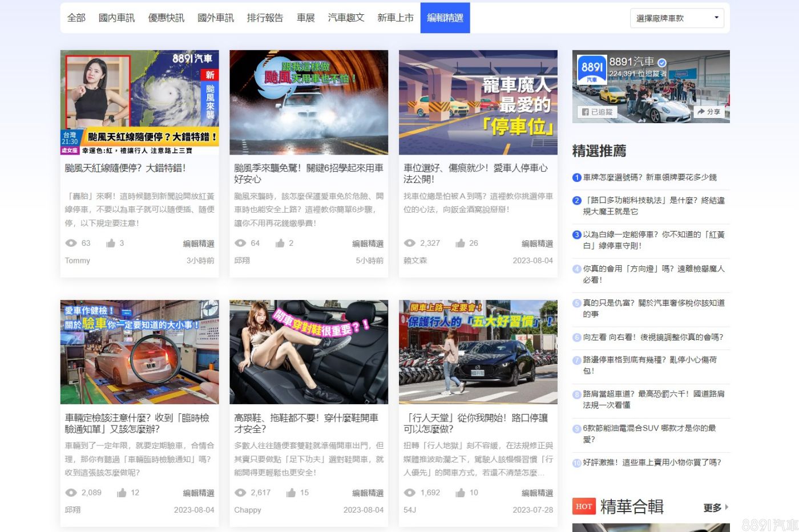Open recommended link about 車牌怎麼選號碼

pyautogui.click(x=649, y=177)
